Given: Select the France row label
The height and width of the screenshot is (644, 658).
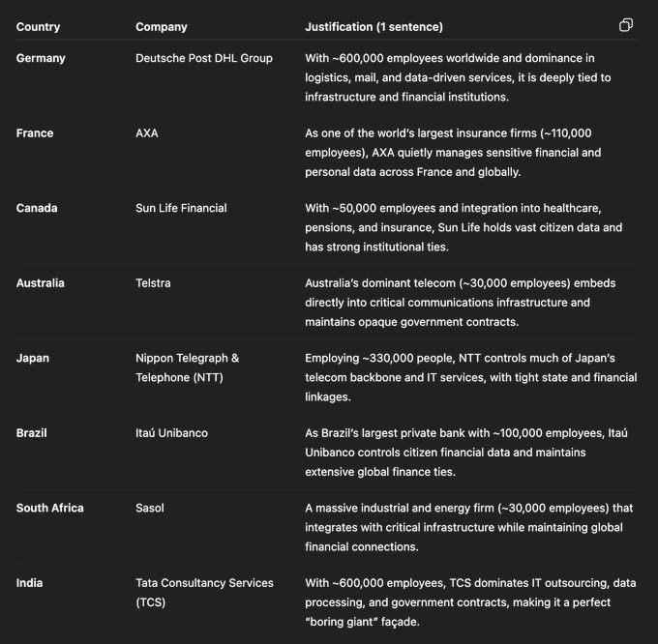Looking at the screenshot, I should [35, 133].
